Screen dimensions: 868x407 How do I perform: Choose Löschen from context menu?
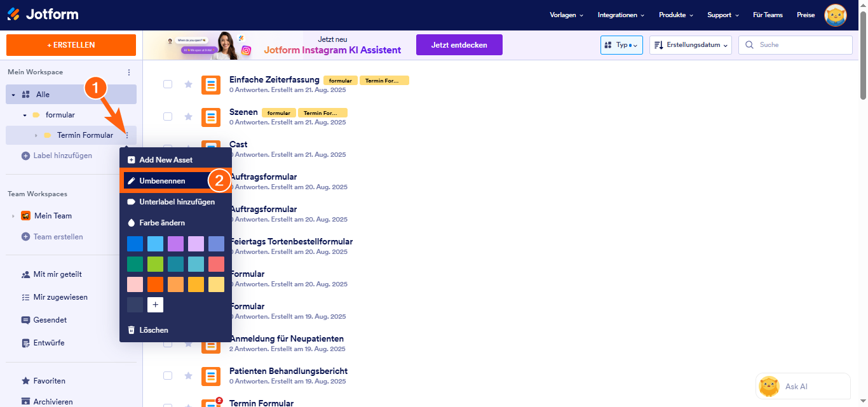(175, 330)
